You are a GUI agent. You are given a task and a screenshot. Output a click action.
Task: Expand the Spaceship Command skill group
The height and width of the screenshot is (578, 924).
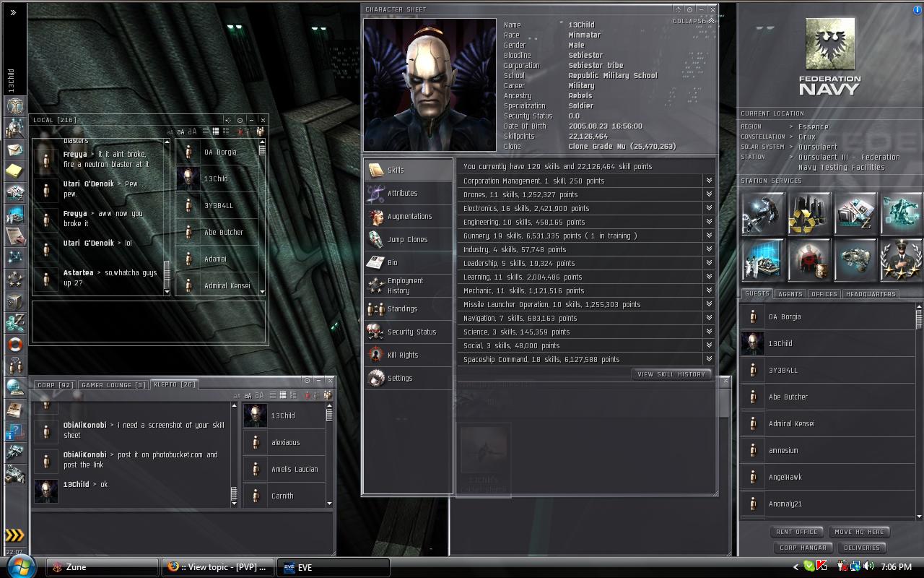709,359
